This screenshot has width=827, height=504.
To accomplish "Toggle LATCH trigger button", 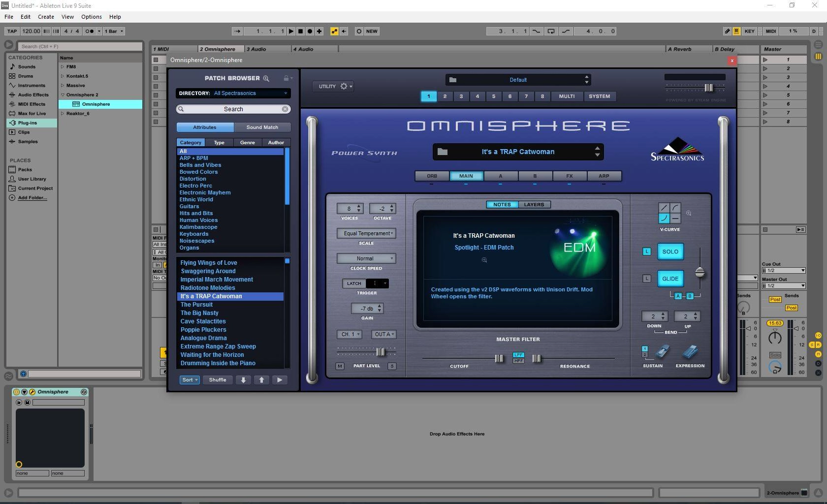I will pos(354,283).
